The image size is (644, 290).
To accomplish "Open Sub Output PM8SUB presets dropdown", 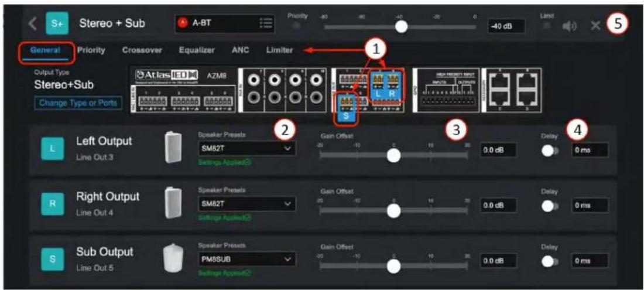I will (246, 260).
